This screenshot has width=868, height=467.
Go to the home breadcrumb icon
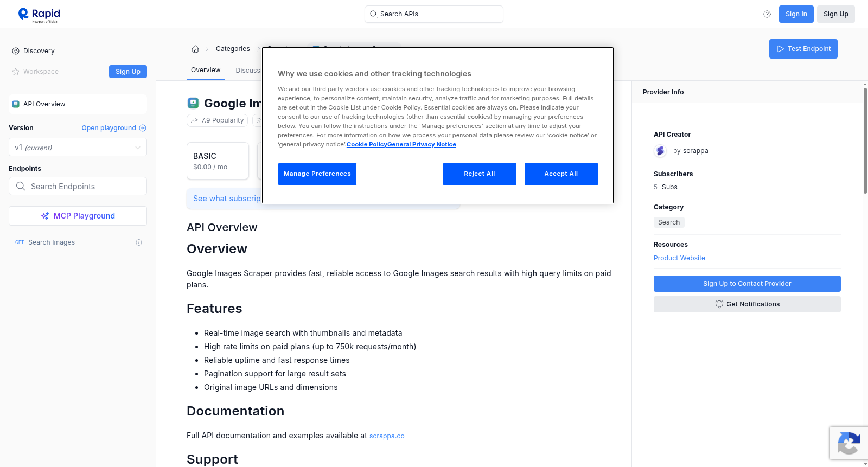pyautogui.click(x=195, y=49)
